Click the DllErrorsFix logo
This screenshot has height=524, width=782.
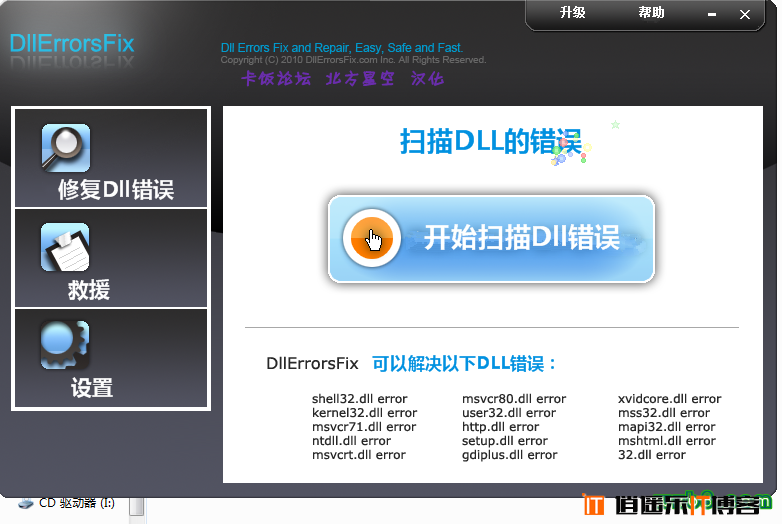[x=72, y=44]
